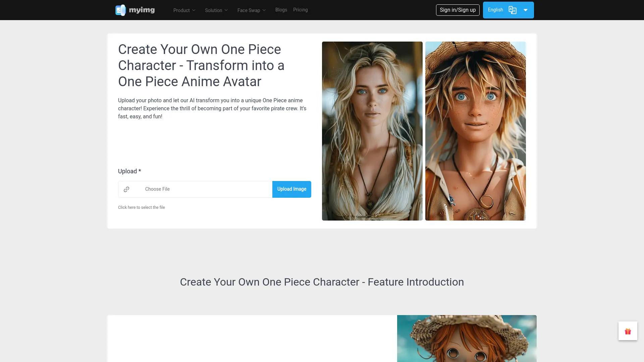Select the Blogs menu item
The height and width of the screenshot is (362, 644).
(x=281, y=10)
